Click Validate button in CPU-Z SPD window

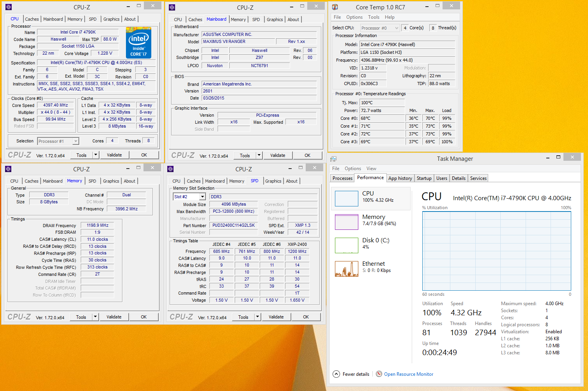pos(276,317)
